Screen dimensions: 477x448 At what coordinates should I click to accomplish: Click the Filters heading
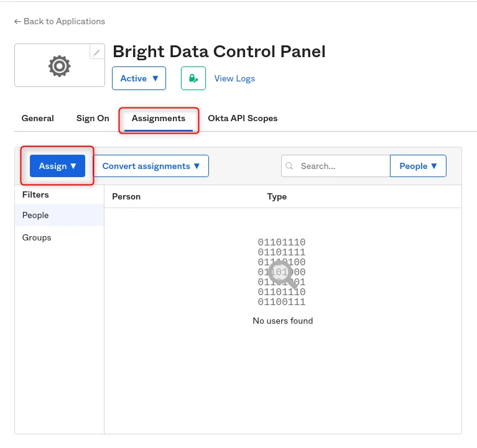click(35, 195)
